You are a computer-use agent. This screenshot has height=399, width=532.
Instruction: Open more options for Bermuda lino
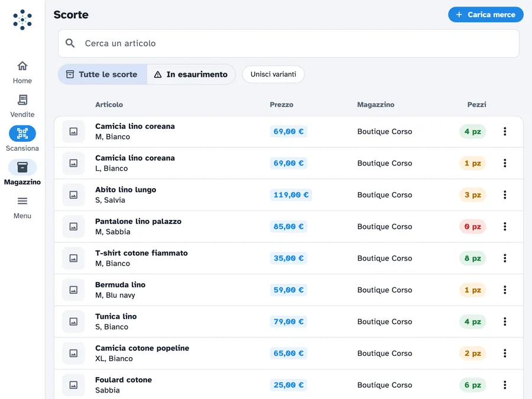pos(505,290)
